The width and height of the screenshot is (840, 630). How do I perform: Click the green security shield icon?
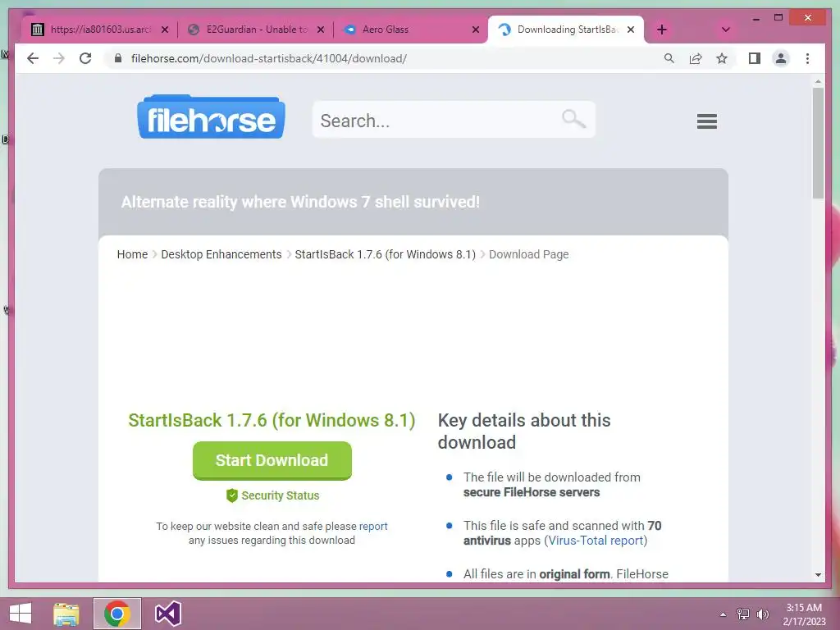(232, 495)
